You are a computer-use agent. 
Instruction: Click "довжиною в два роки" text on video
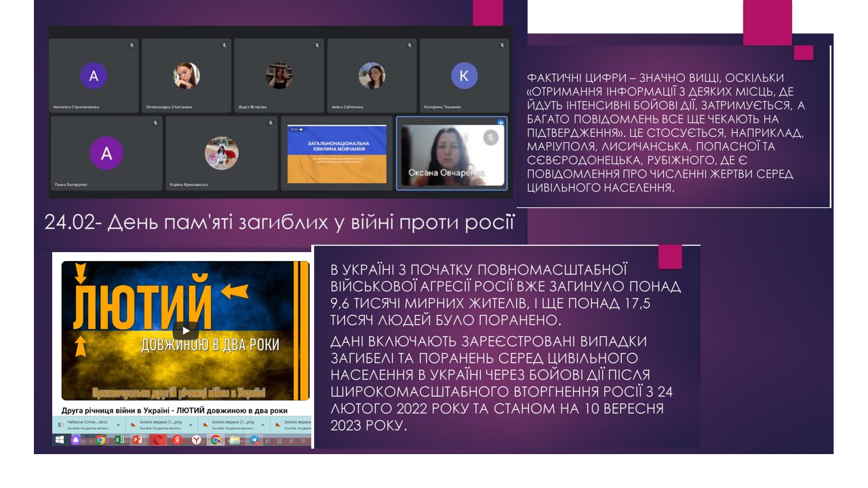[210, 344]
